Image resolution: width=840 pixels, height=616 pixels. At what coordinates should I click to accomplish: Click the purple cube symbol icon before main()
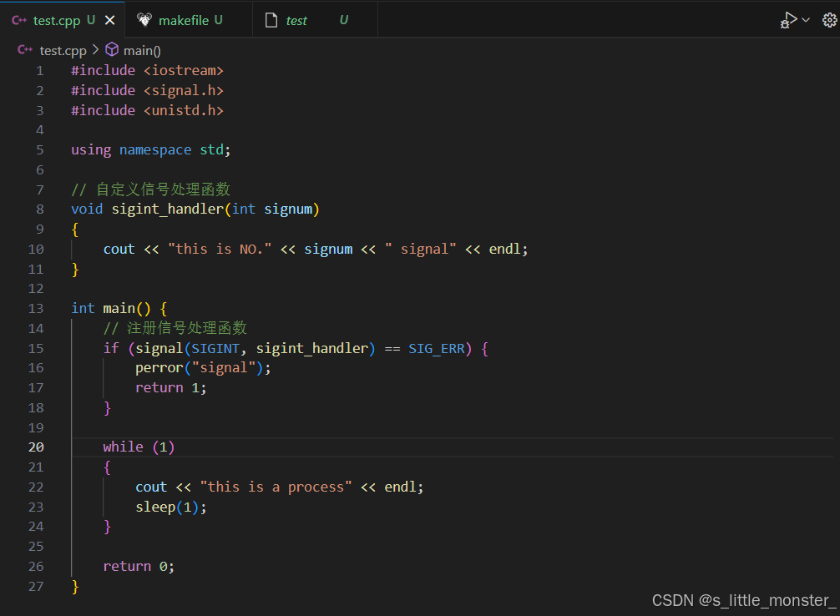tap(112, 50)
